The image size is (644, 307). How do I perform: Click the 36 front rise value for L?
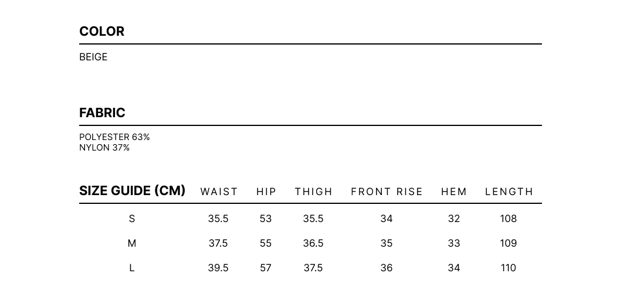387,268
